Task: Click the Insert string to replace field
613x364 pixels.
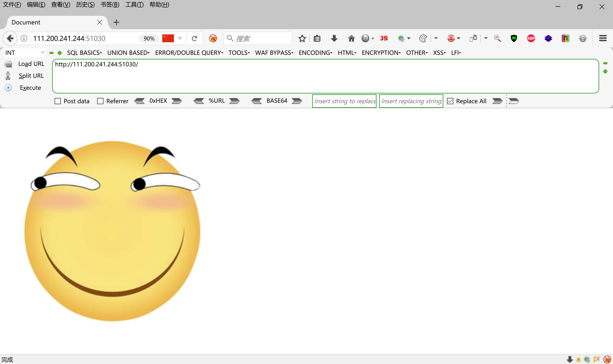Action: pos(344,101)
